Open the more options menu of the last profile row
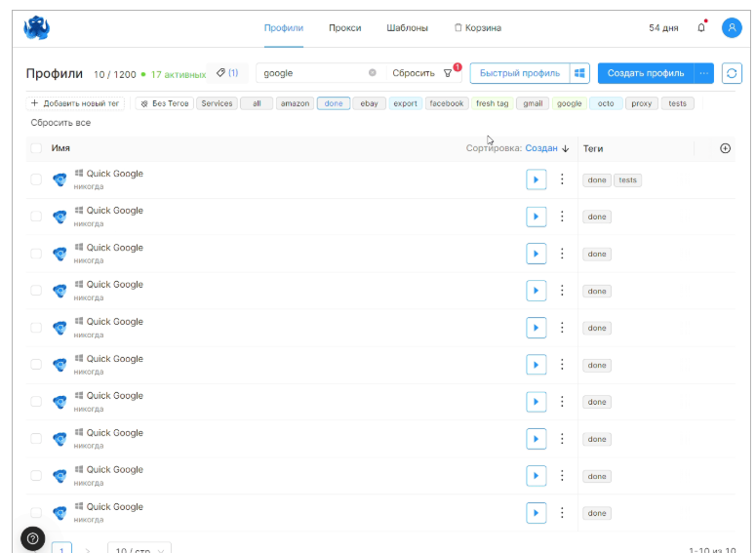 pyautogui.click(x=562, y=513)
